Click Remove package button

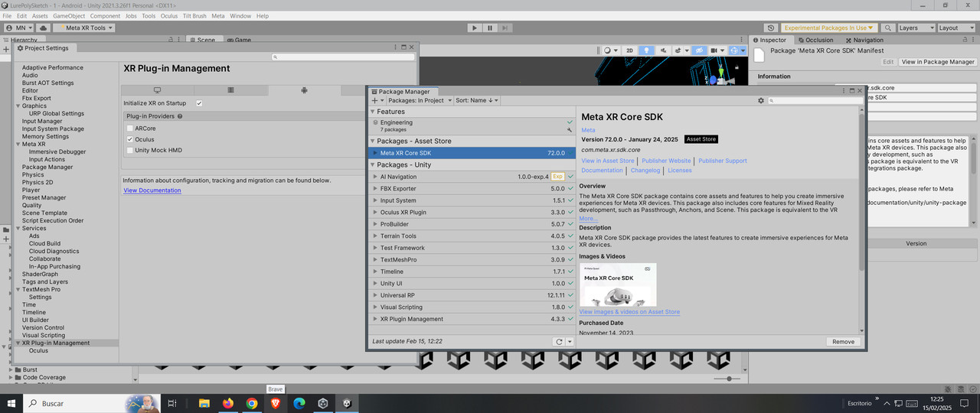pyautogui.click(x=843, y=342)
